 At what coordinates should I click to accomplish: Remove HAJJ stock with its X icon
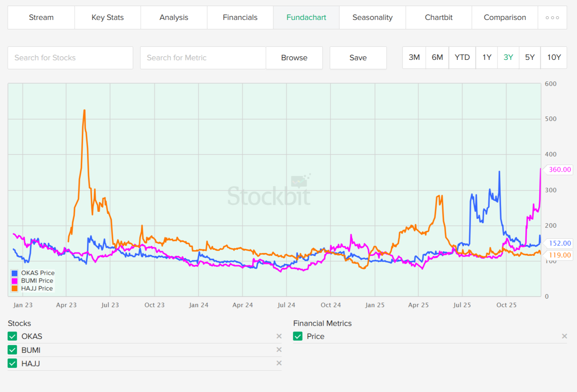tap(279, 363)
